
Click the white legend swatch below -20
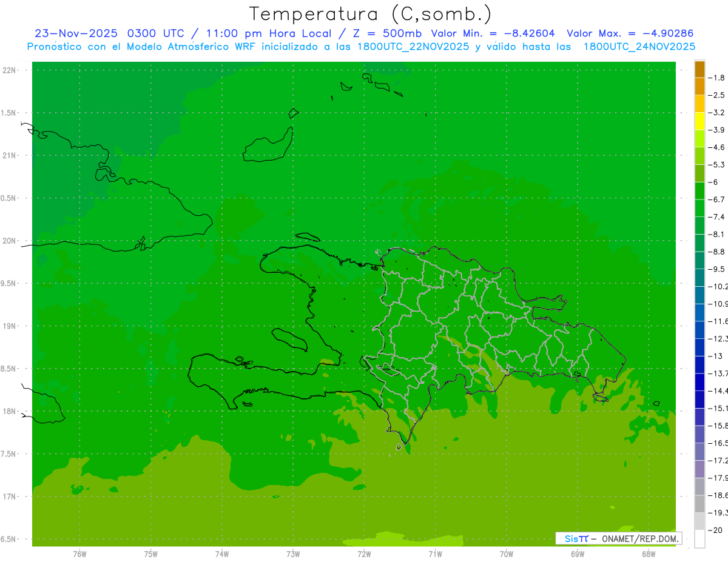pos(699,538)
